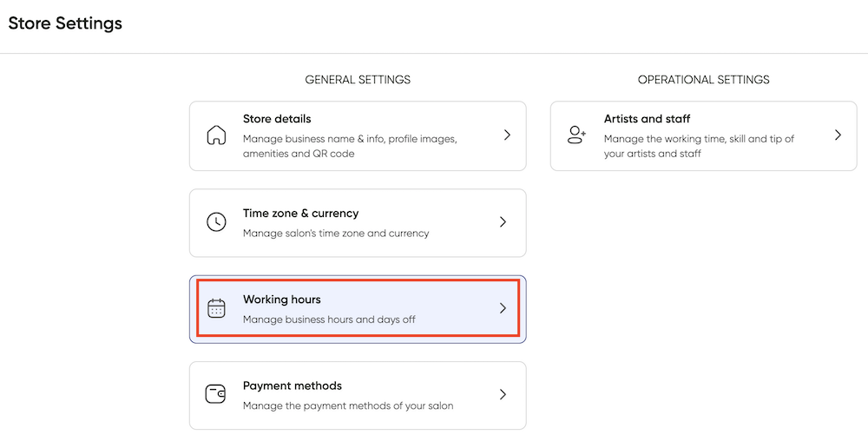The height and width of the screenshot is (435, 868).
Task: Go to the Payment methods title
Action: pyautogui.click(x=293, y=386)
